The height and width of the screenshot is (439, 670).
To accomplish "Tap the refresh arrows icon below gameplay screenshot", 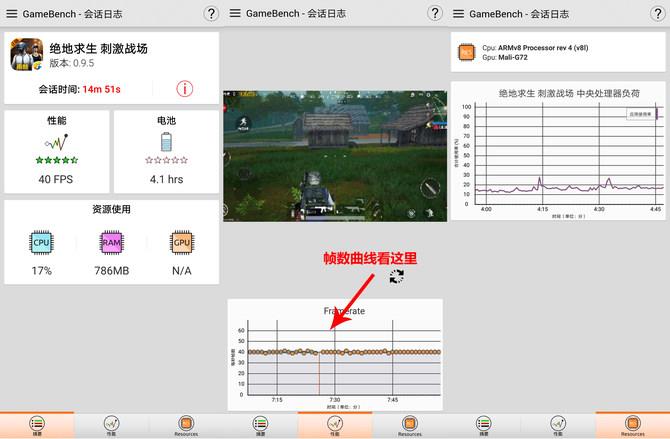I will point(397,277).
